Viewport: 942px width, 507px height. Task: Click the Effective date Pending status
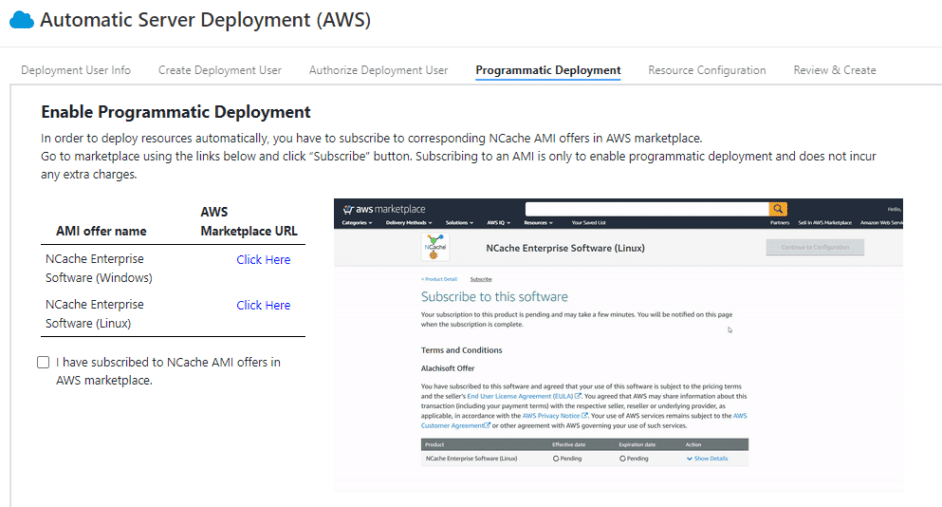point(567,458)
